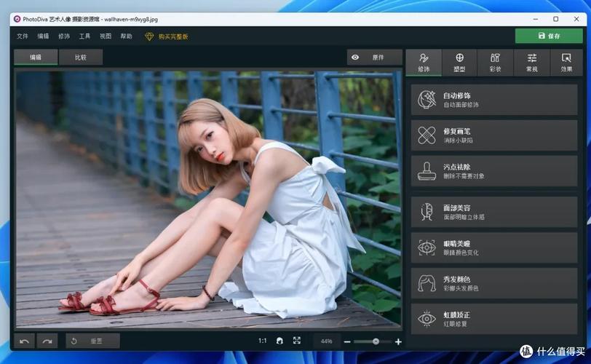The width and height of the screenshot is (591, 364).
Task: Set zoom to 1:1 actual size
Action: pos(262,341)
